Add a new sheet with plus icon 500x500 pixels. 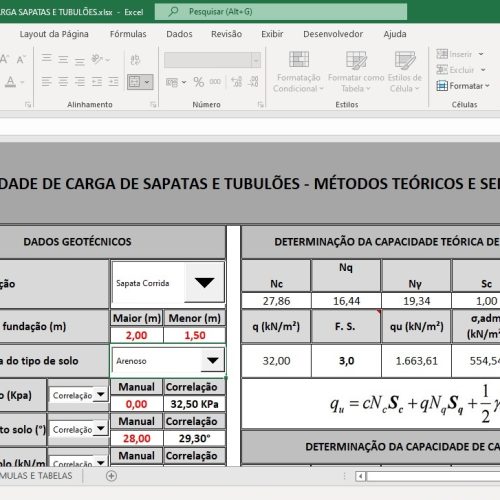tap(111, 476)
